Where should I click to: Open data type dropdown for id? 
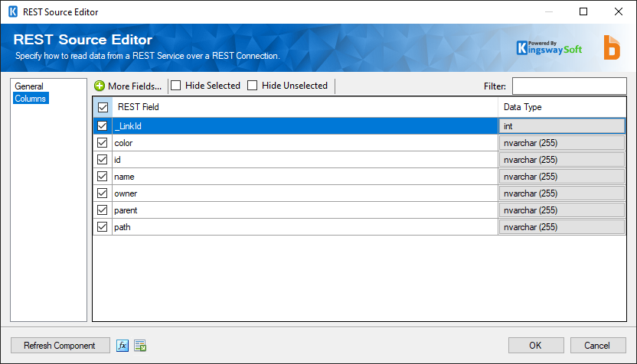(x=562, y=160)
